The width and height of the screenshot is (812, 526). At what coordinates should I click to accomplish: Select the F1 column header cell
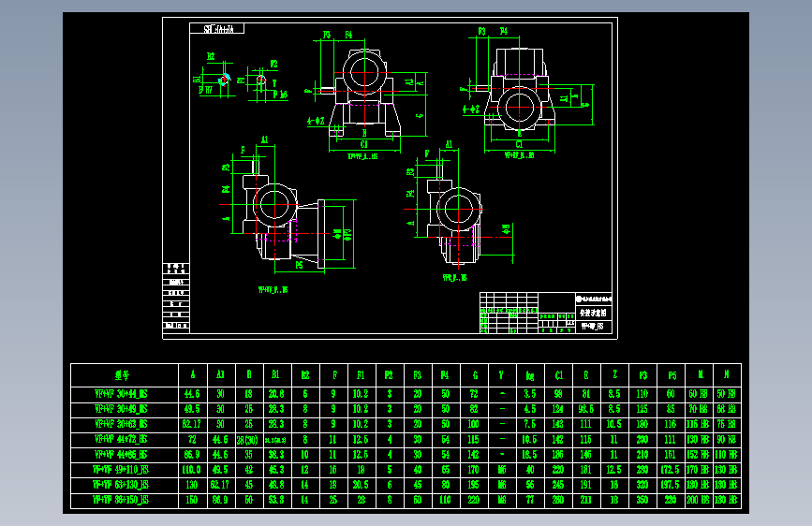click(361, 375)
